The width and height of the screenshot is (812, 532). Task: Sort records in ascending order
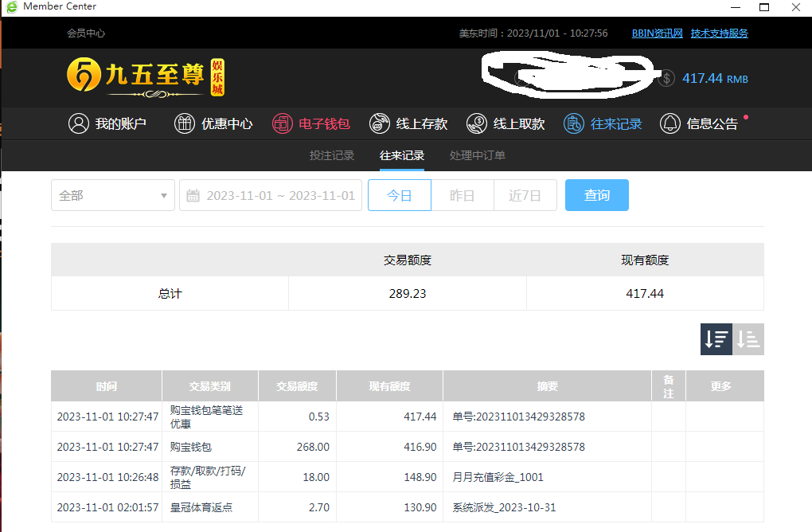pos(748,339)
